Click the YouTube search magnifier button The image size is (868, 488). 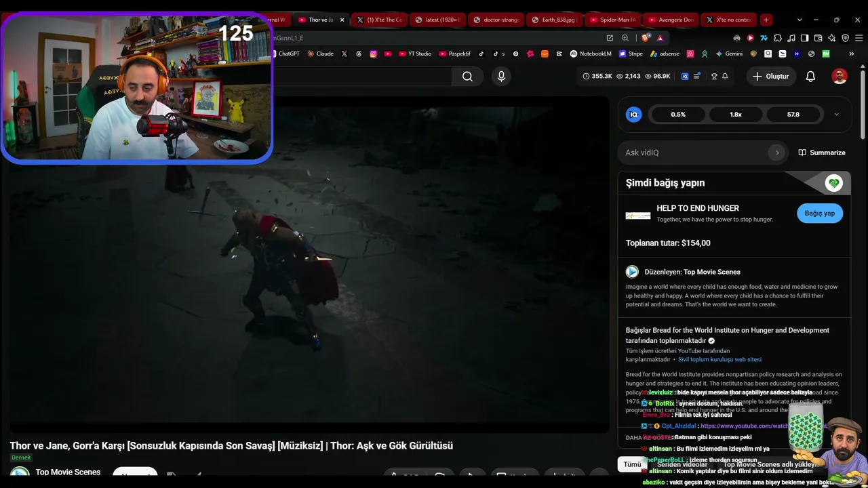click(467, 77)
